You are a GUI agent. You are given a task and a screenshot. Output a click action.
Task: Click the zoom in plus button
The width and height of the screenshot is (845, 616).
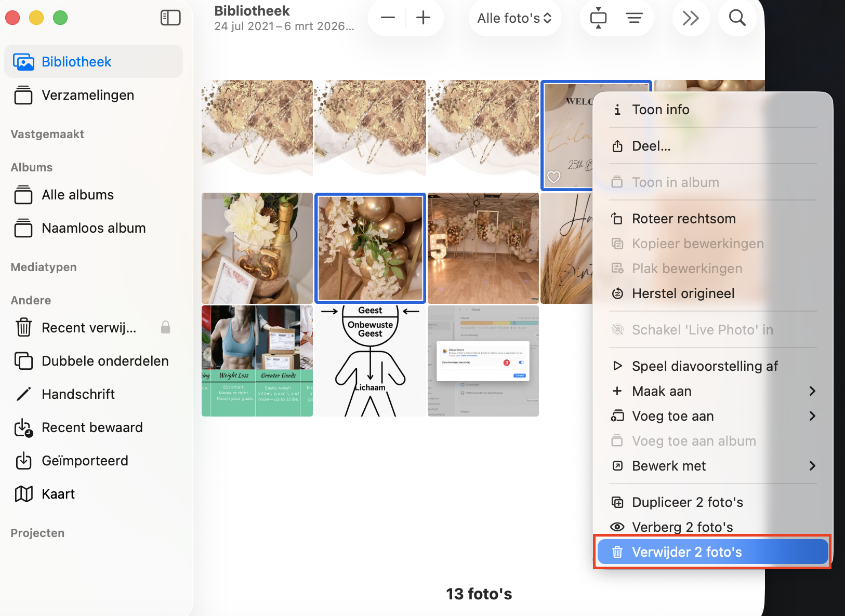tap(424, 18)
